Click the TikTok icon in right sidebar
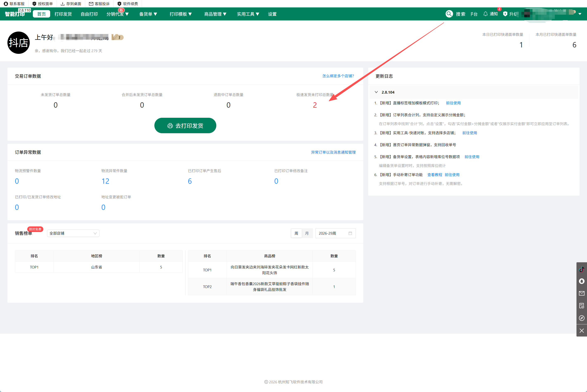587x392 pixels. 581,269
